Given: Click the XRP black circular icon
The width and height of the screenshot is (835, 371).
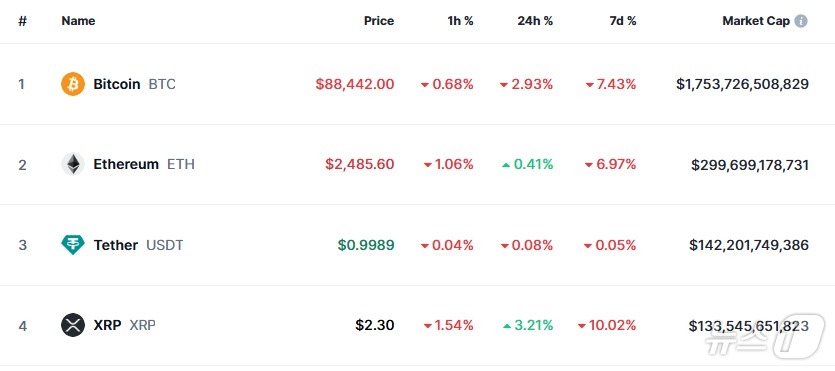Looking at the screenshot, I should pos(73,325).
